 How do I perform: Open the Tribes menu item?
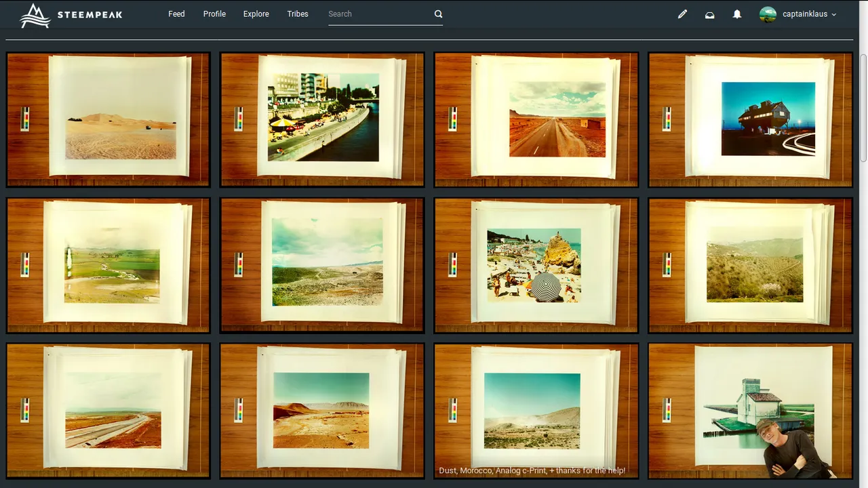(x=298, y=14)
